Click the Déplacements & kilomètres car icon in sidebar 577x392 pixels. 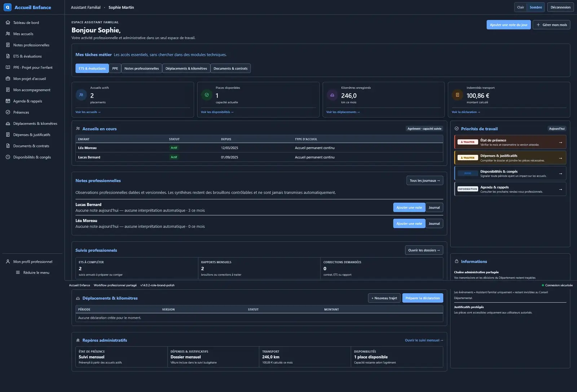click(8, 124)
